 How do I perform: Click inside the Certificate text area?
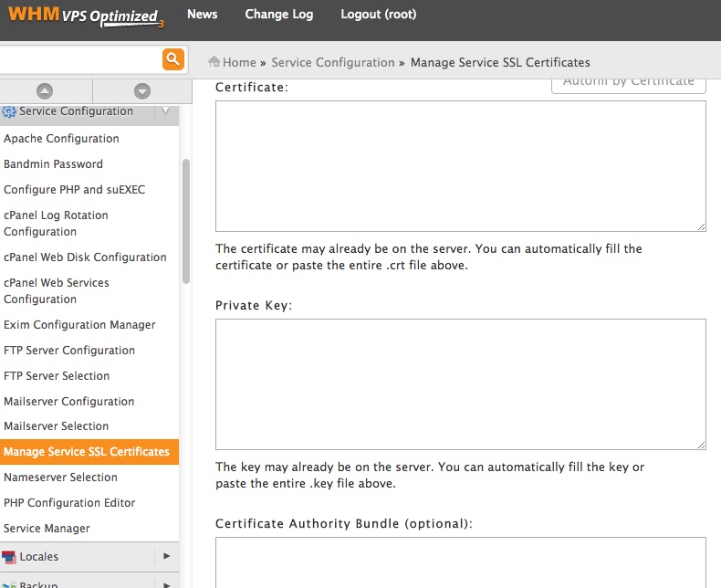460,165
